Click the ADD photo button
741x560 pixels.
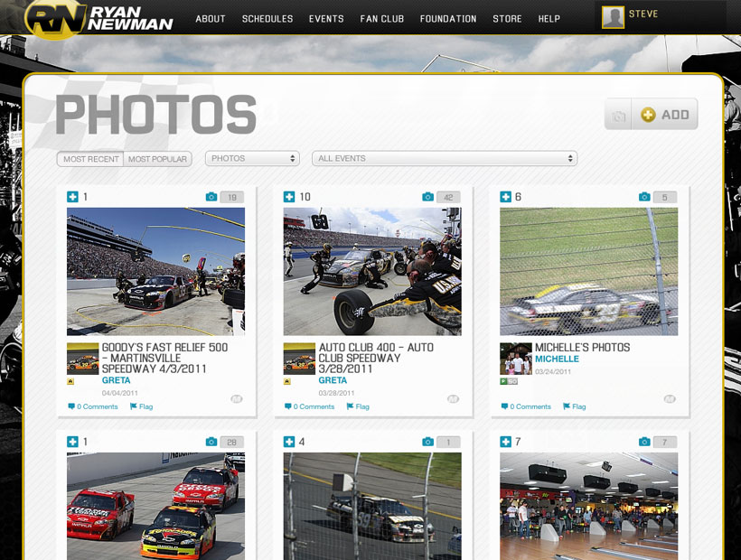665,115
